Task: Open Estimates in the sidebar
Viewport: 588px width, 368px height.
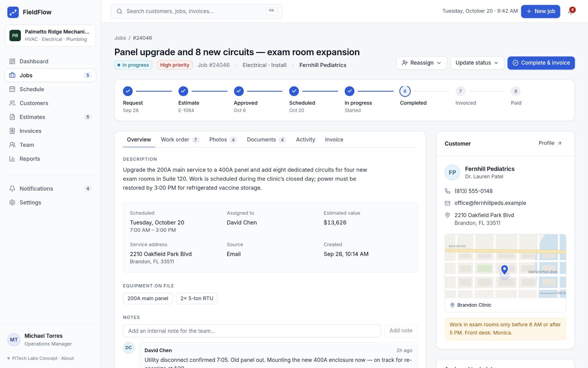Action: point(50,117)
